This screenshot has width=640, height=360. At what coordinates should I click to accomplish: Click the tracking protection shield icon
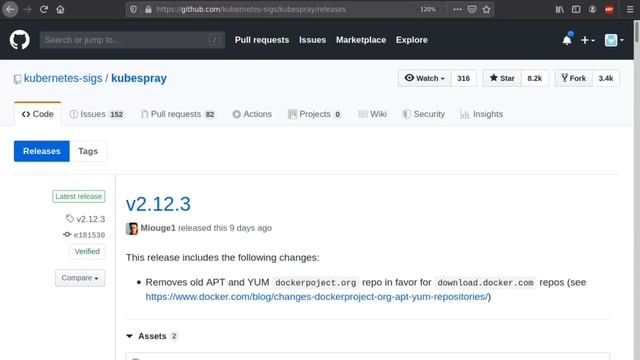(133, 9)
